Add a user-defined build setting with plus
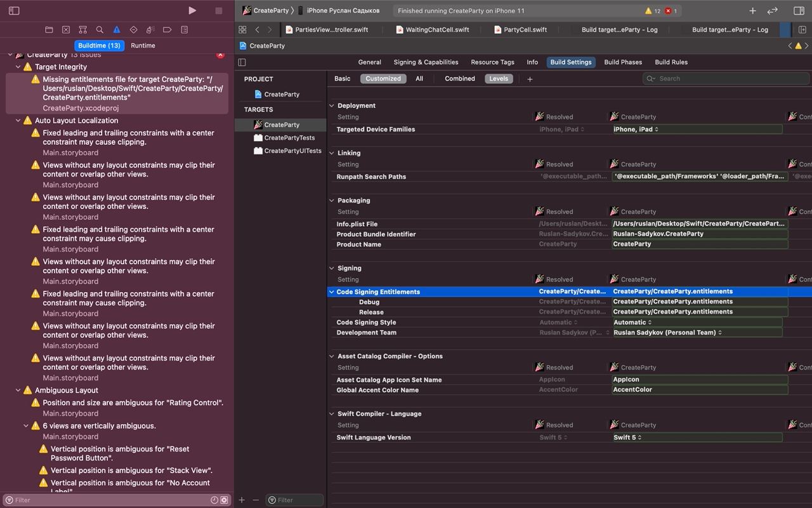Screen dimensions: 812x508 [530, 79]
